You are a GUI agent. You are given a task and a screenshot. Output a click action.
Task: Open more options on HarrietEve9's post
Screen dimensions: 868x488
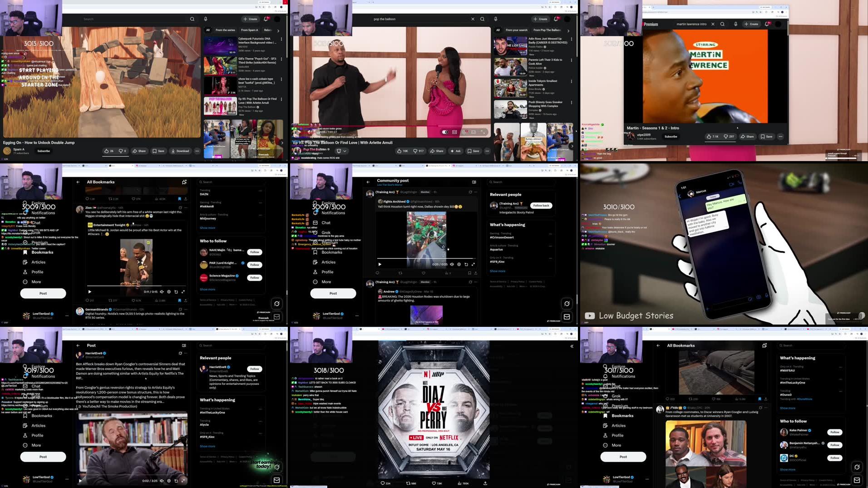pos(185,353)
